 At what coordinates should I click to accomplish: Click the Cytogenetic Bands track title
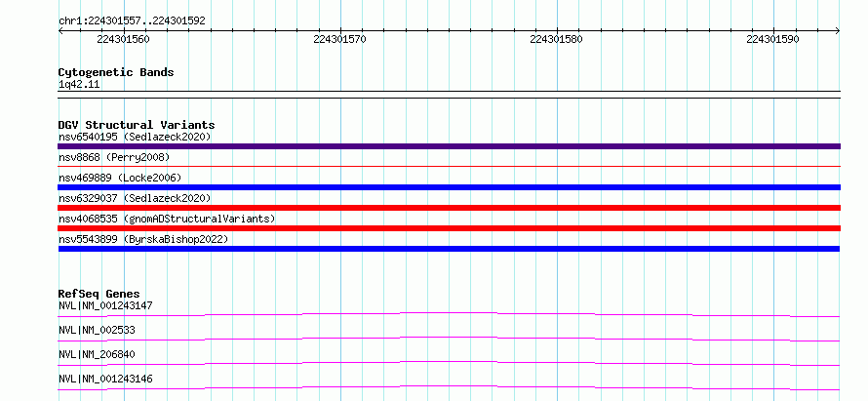coord(116,72)
